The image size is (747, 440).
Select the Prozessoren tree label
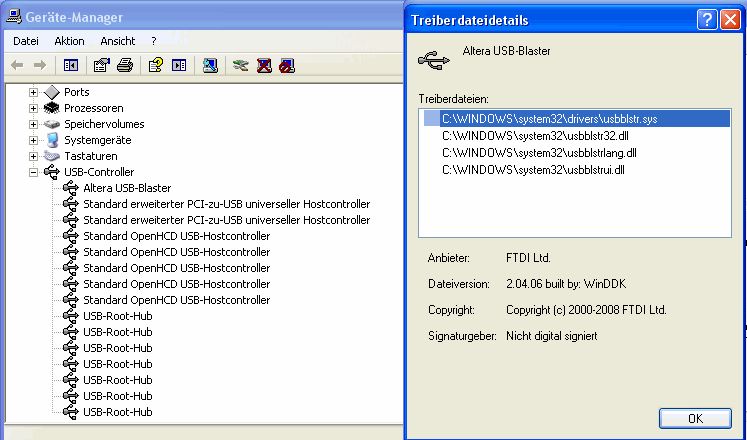(94, 108)
